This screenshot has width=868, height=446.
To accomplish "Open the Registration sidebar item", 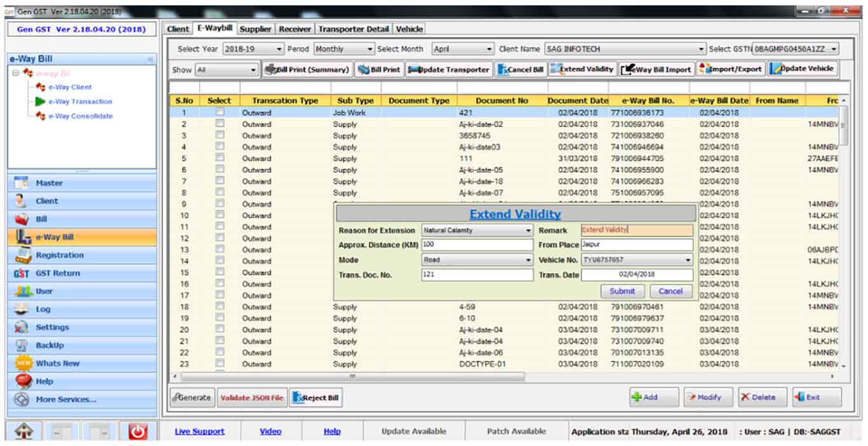I will 59,255.
